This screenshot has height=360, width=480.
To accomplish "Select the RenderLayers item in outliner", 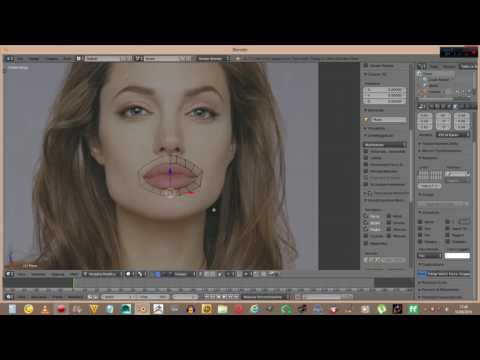I will pos(438,79).
